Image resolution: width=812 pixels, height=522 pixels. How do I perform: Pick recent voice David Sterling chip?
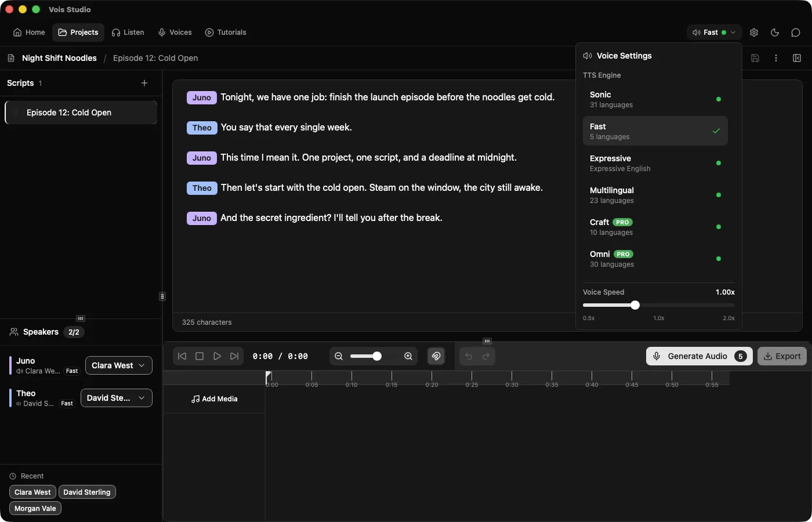point(87,492)
